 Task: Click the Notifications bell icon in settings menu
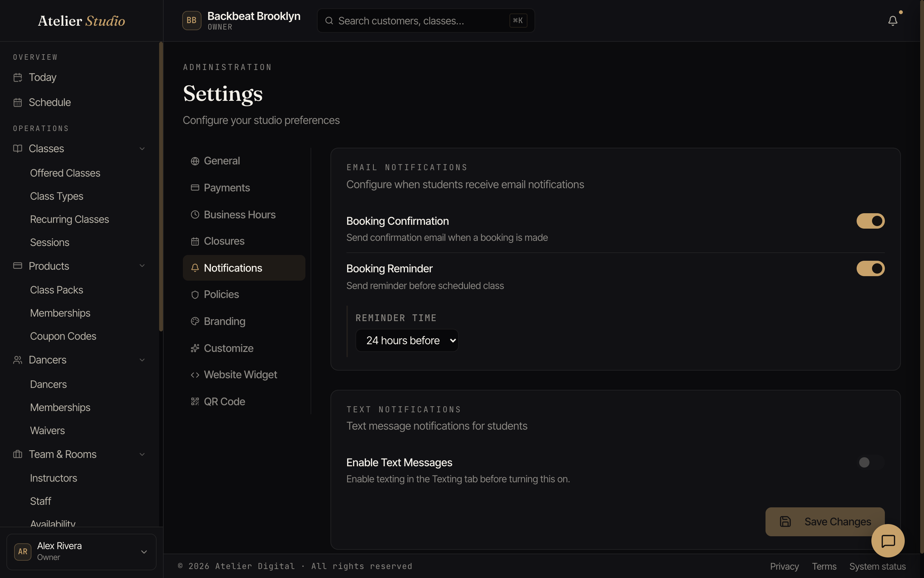(x=195, y=268)
